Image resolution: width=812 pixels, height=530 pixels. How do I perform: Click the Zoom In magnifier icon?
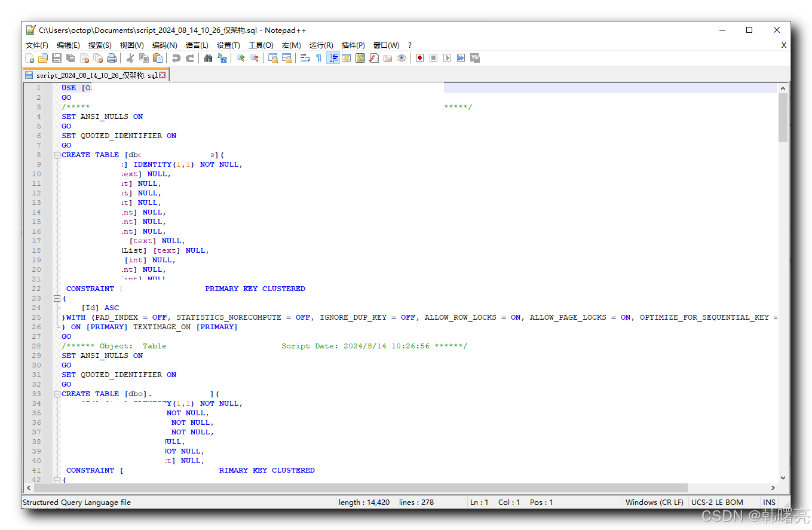pyautogui.click(x=240, y=58)
